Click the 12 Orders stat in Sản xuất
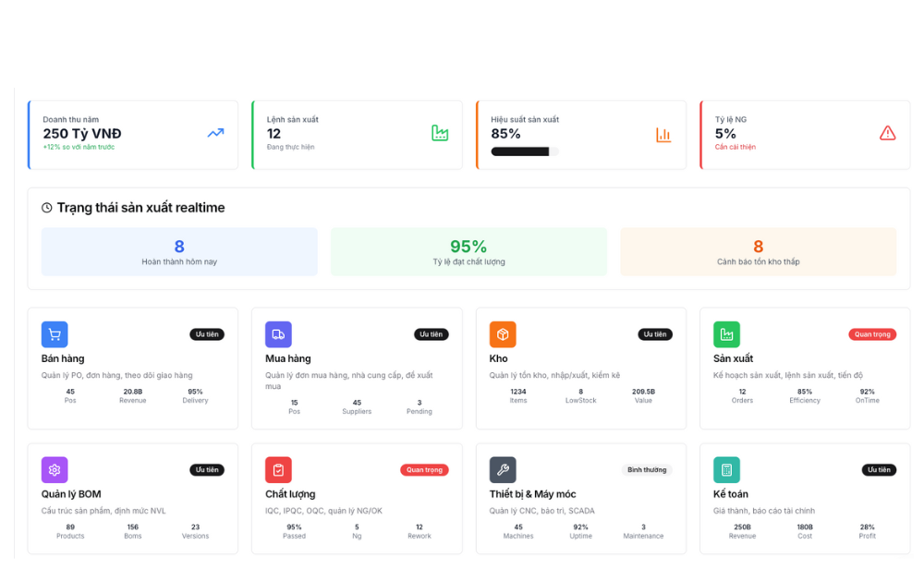Screen dimensions: 924x569 point(742,396)
